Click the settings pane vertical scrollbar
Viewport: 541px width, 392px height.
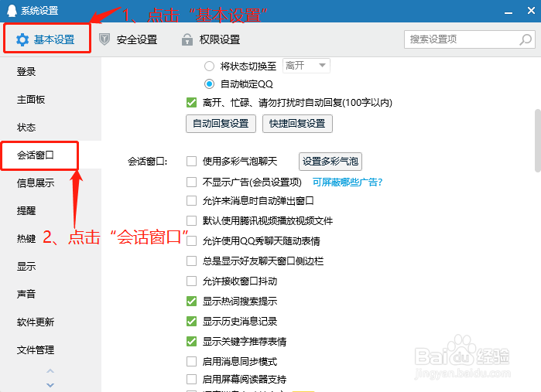tap(538, 140)
